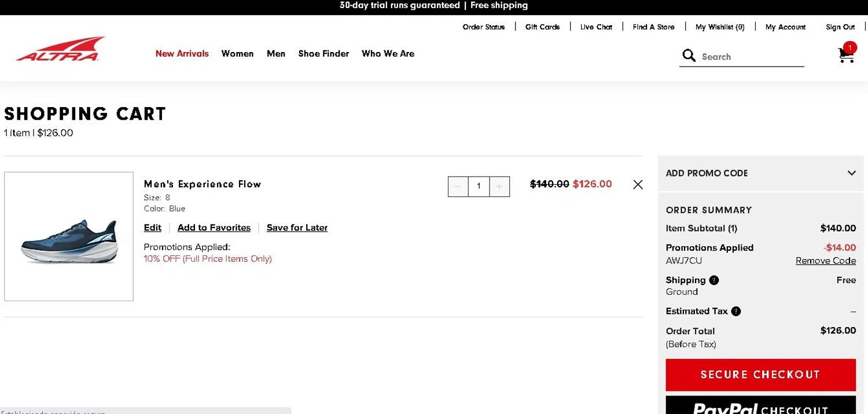The image size is (868, 414).
Task: Decrease quantity with minus button
Action: pyautogui.click(x=458, y=186)
